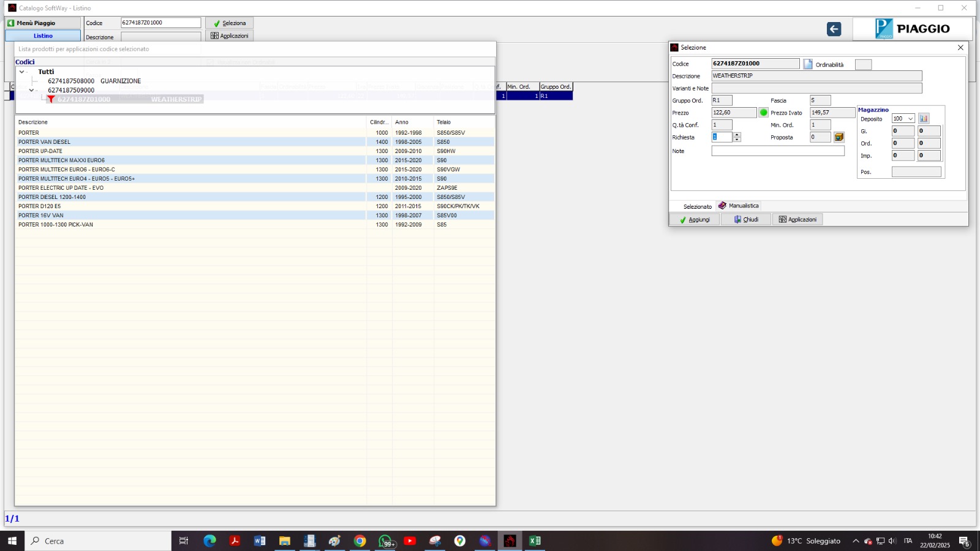
Task: Click the document icon beside Codice field
Action: pos(808,64)
